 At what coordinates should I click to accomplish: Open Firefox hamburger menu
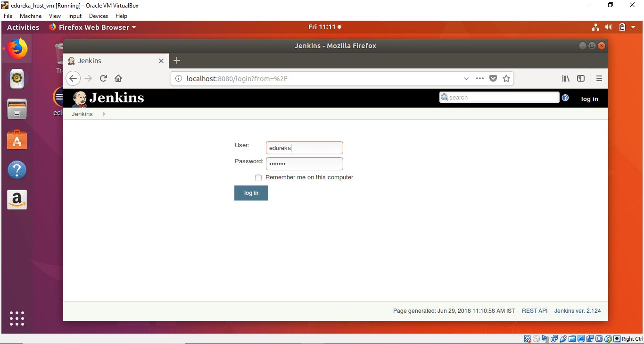coord(599,78)
